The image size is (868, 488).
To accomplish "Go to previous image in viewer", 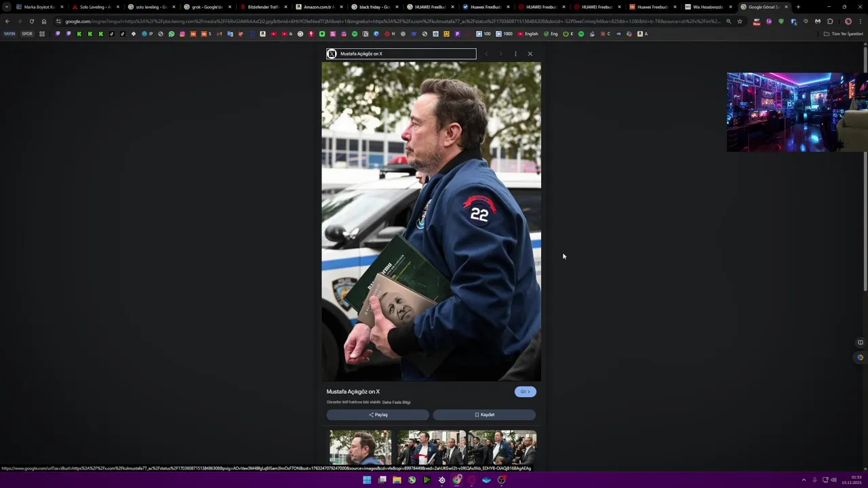I will pos(486,54).
